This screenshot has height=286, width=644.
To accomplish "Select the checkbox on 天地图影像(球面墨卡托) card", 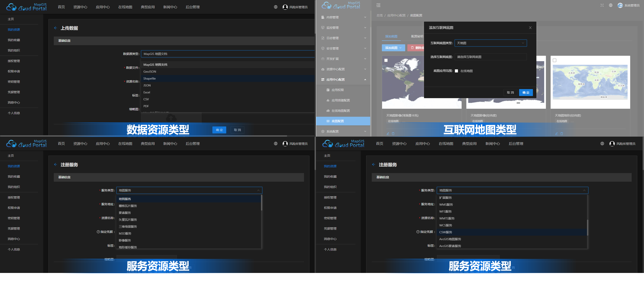I will point(386,60).
